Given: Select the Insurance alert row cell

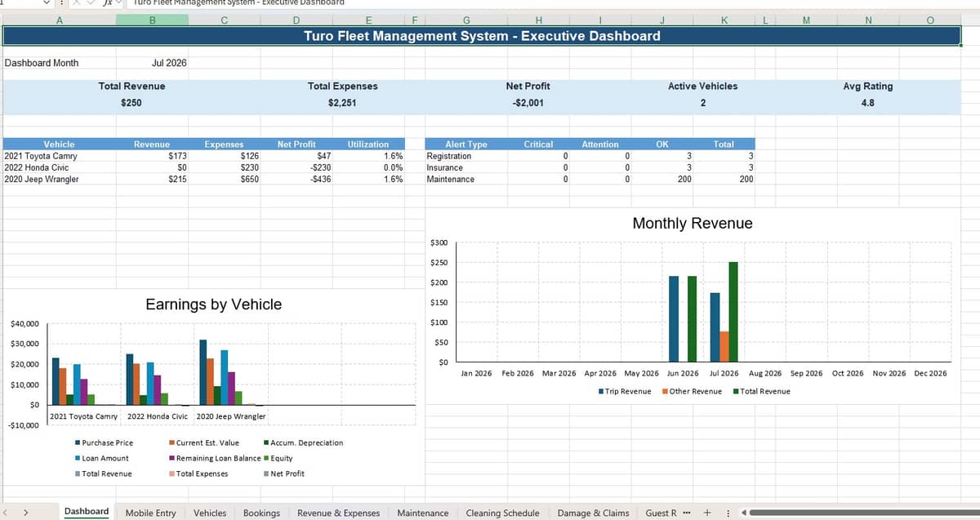Looking at the screenshot, I should click(x=466, y=167).
